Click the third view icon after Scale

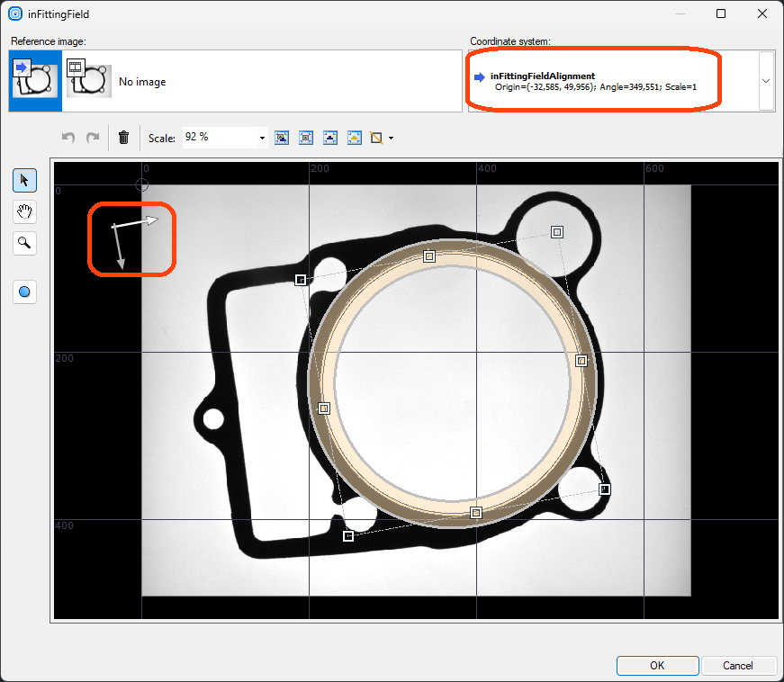[x=330, y=138]
